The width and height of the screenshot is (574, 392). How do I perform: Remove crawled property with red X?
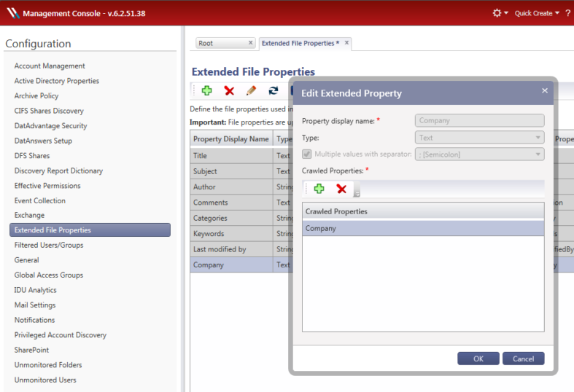(x=341, y=189)
